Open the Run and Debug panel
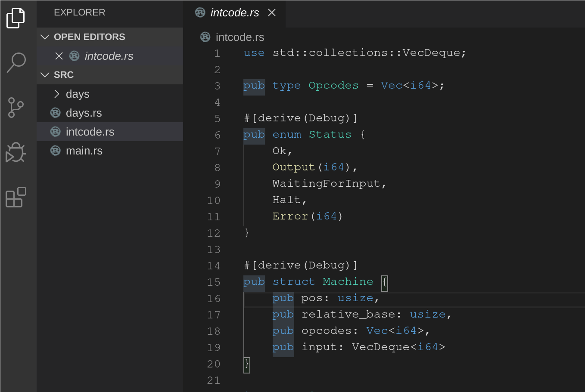585x392 pixels. [x=16, y=152]
